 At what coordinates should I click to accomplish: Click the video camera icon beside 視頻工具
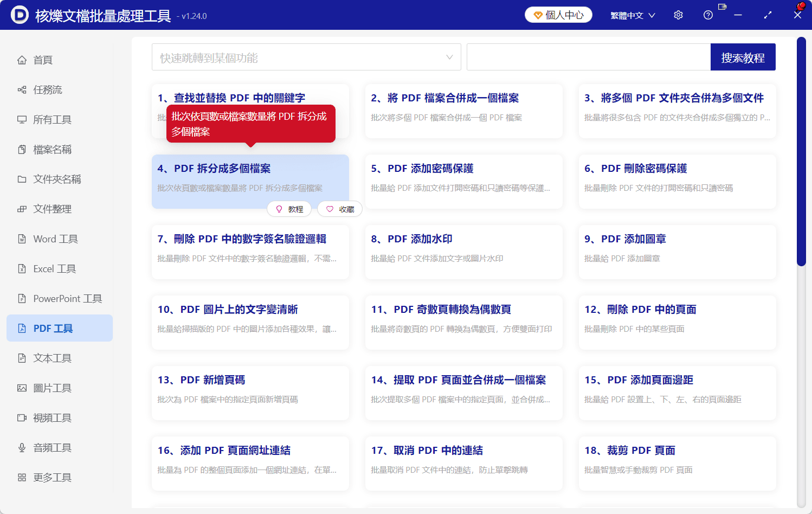tap(22, 417)
